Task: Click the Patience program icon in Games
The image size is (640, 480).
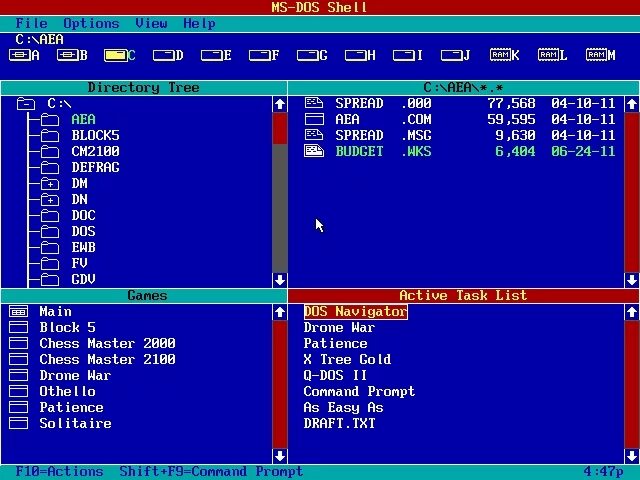Action: click(x=18, y=407)
